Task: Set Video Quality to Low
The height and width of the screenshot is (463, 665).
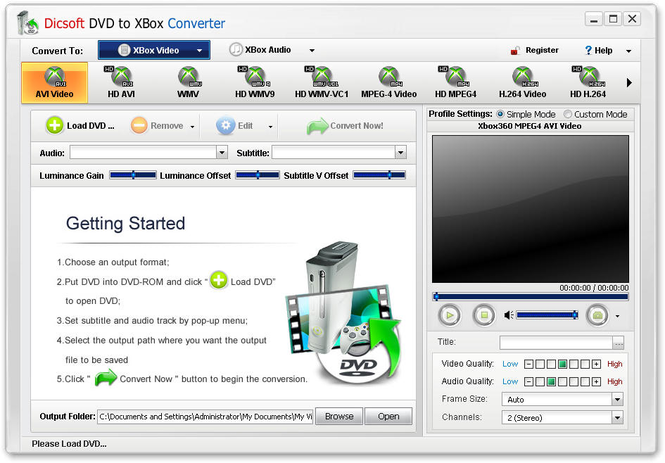Action: pyautogui.click(x=510, y=364)
